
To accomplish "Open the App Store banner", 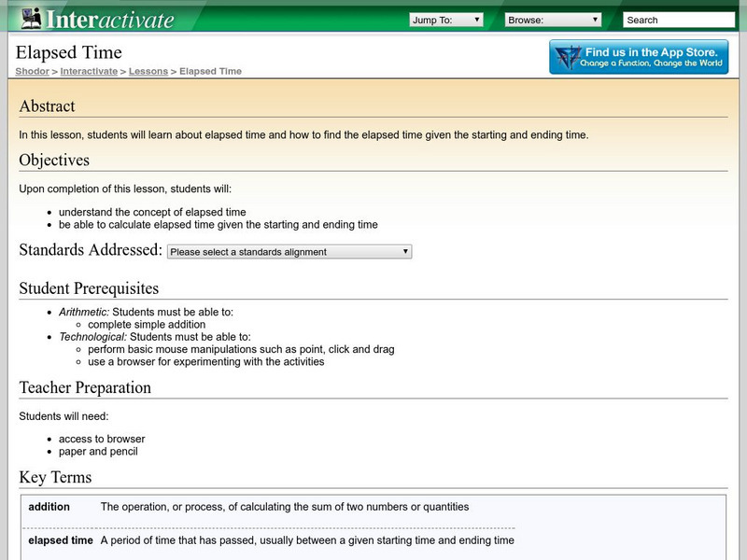I will click(x=639, y=57).
